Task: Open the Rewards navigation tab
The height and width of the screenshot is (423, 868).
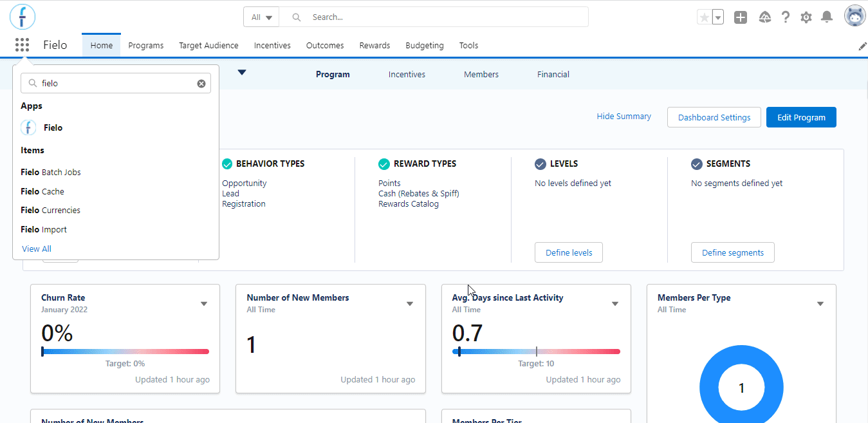Action: [x=375, y=45]
